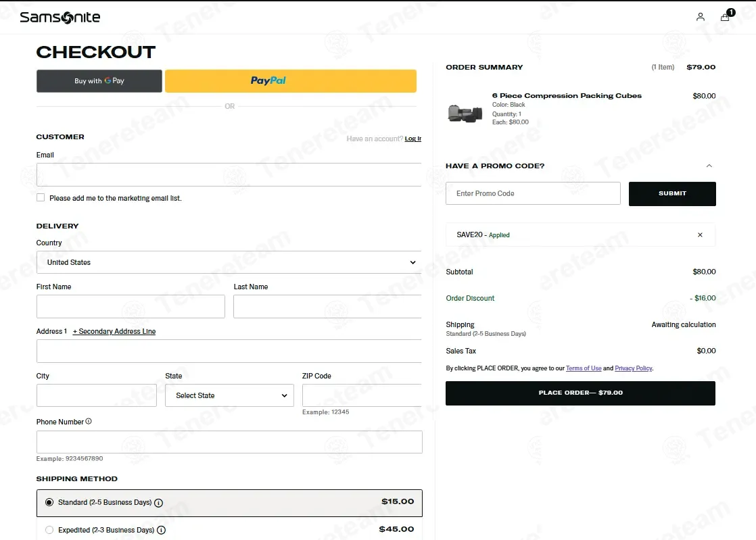Click the Awaiting calculation shipping text

pos(683,324)
